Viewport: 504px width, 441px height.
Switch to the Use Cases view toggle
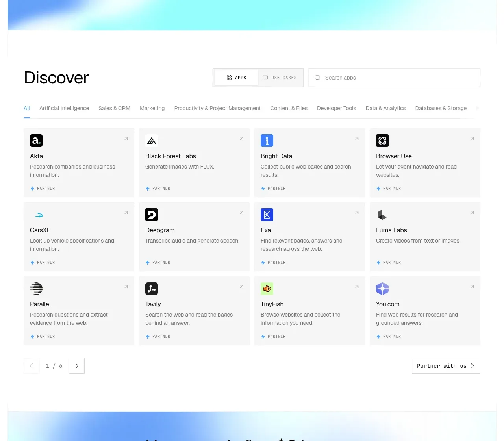280,78
